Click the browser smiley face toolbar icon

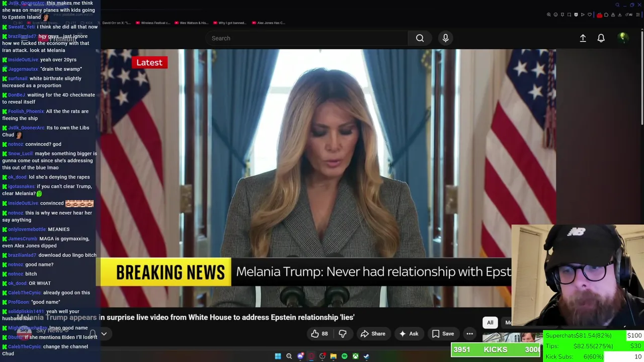point(555,15)
